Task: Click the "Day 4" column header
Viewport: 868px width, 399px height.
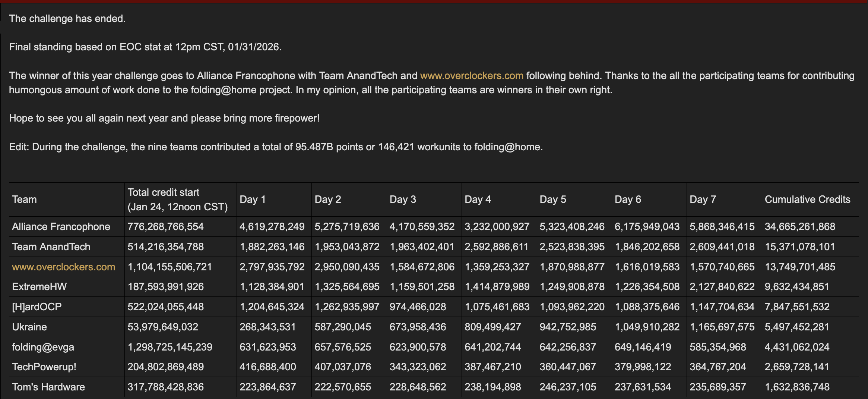Action: pos(478,199)
